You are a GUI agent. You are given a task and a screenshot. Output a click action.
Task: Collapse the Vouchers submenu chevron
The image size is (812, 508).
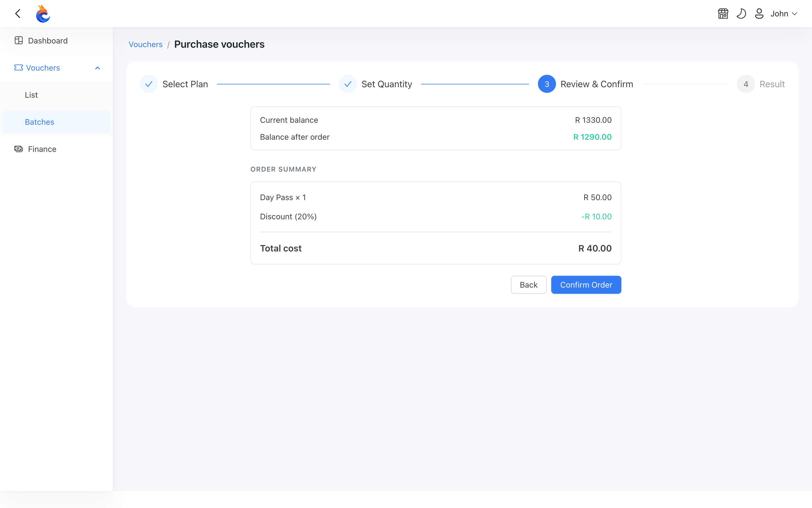(x=98, y=68)
